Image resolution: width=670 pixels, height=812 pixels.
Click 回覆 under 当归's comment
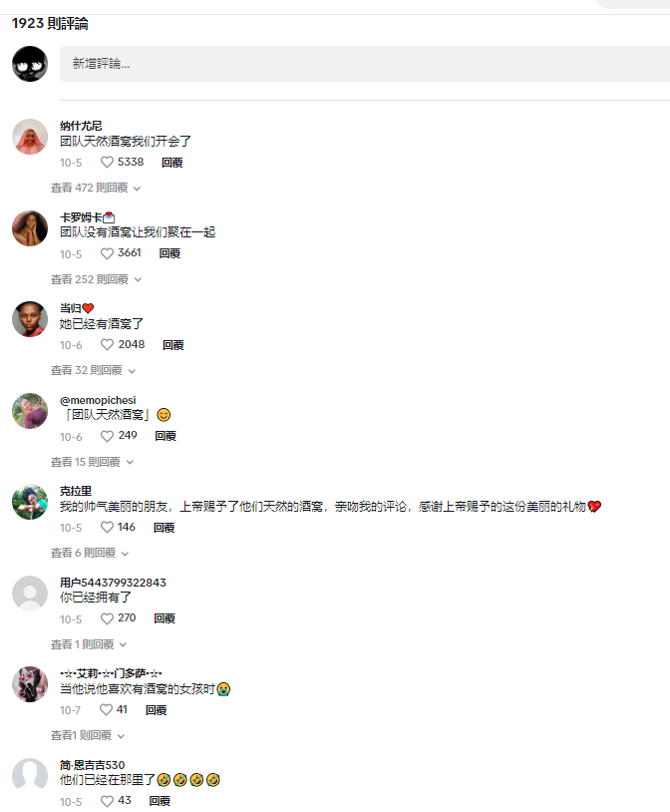coord(172,345)
